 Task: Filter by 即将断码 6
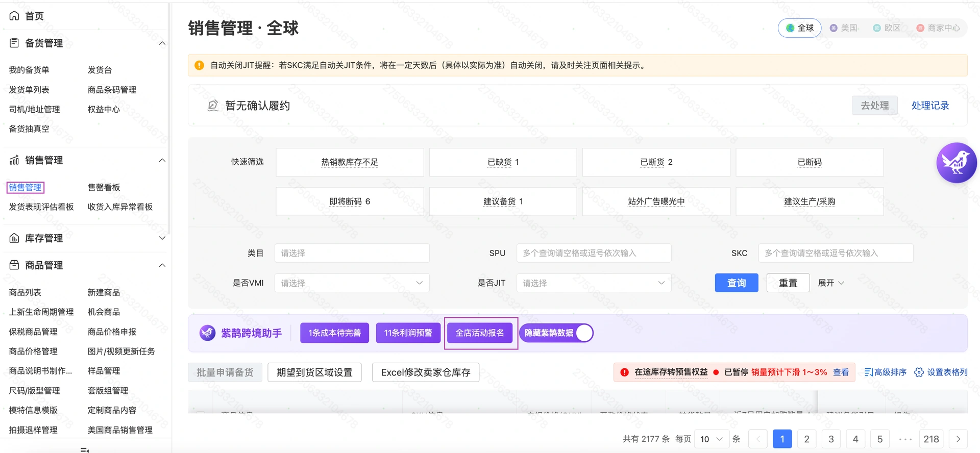[350, 202]
